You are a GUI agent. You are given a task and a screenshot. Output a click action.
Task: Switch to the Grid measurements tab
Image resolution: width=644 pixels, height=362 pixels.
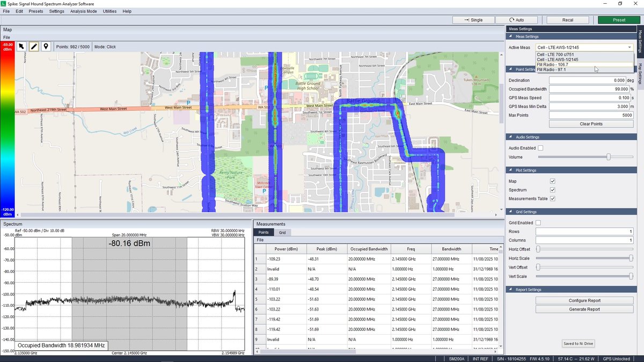point(282,233)
